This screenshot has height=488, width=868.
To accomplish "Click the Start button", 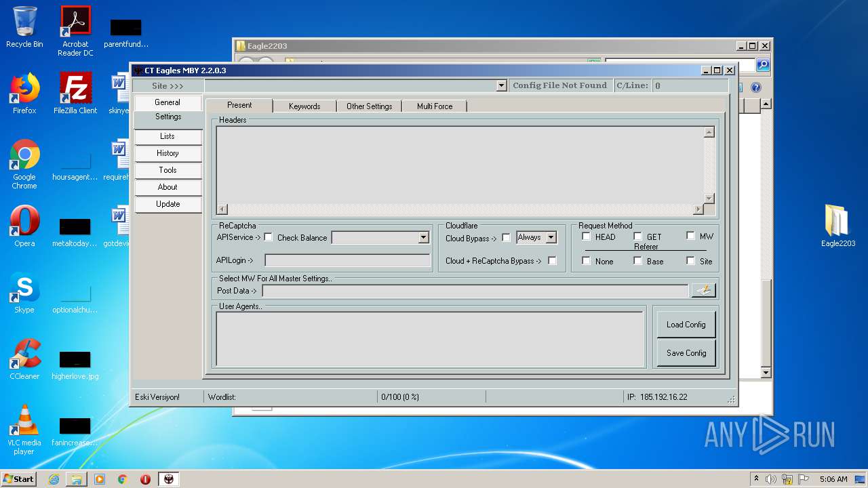I will 18,479.
